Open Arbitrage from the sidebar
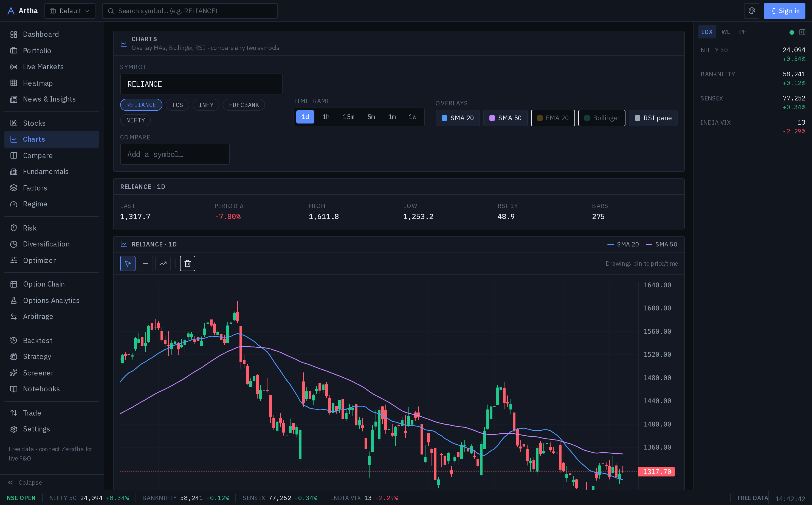Screen dimensions: 812x505 click(x=52, y=317)
